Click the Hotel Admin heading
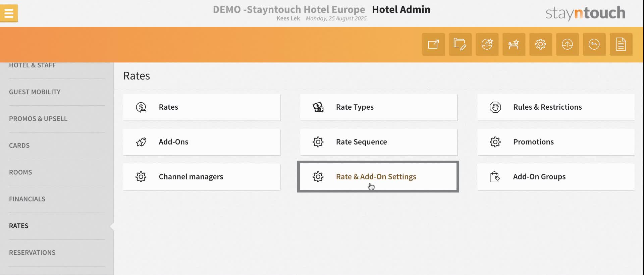The height and width of the screenshot is (275, 644). tap(401, 9)
